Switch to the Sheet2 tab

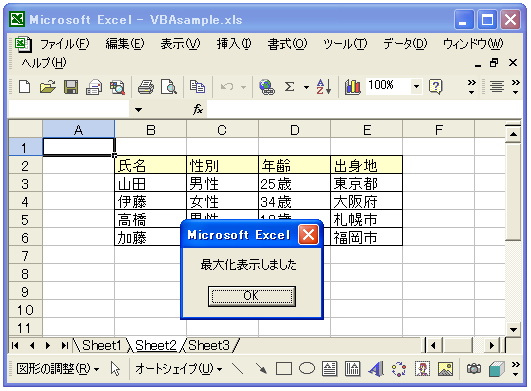tap(156, 345)
